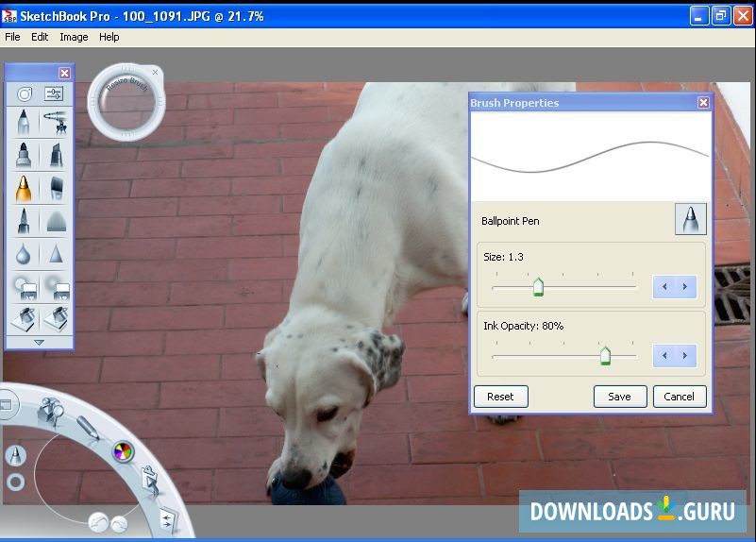This screenshot has width=756, height=542.
Task: Open the brush properties sliders icon
Action: click(x=54, y=93)
